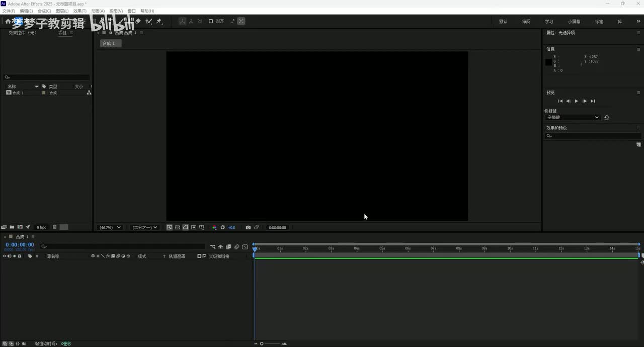
Task: Reset the viewer exposure
Action: 222,227
